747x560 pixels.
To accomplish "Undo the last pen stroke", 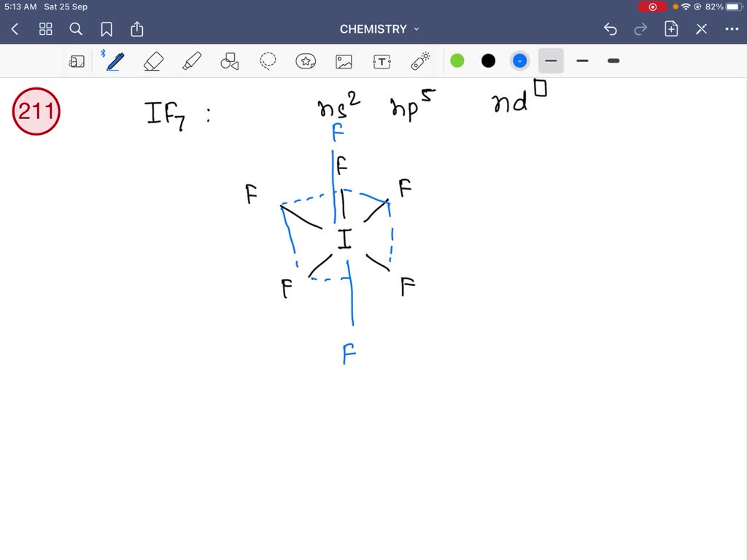I will (x=611, y=29).
